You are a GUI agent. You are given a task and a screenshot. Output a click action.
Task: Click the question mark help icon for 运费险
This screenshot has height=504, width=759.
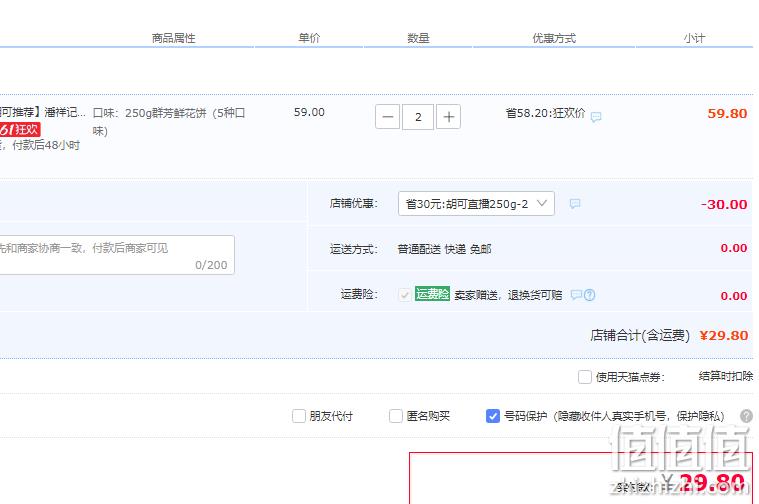tap(589, 295)
